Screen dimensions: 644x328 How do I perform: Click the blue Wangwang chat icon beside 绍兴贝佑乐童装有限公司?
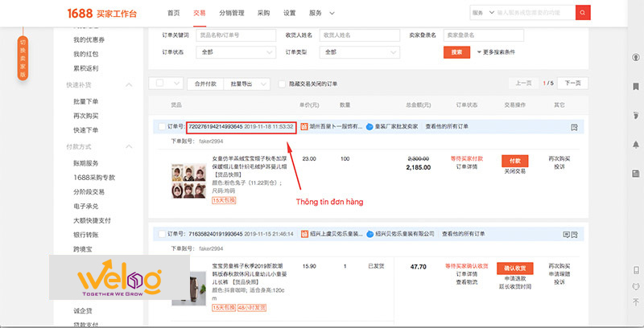(369, 234)
